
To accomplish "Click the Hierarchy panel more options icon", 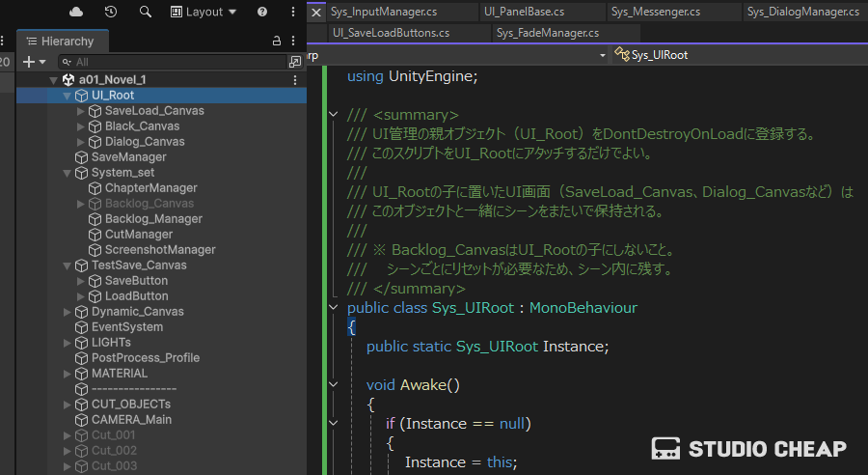I will click(295, 41).
